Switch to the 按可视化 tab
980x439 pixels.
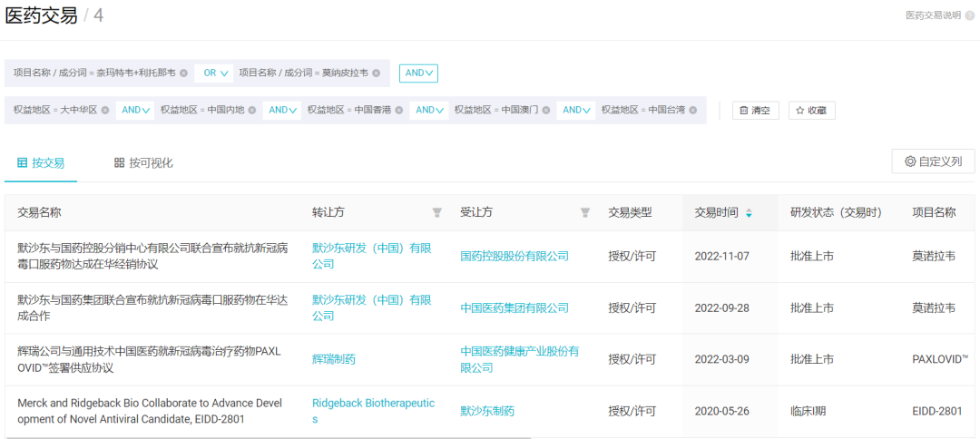(x=143, y=163)
